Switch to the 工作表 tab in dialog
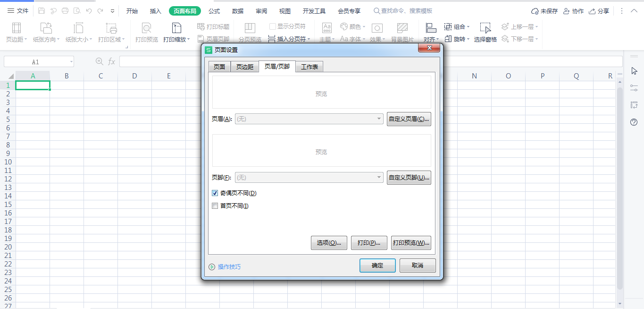 click(309, 67)
